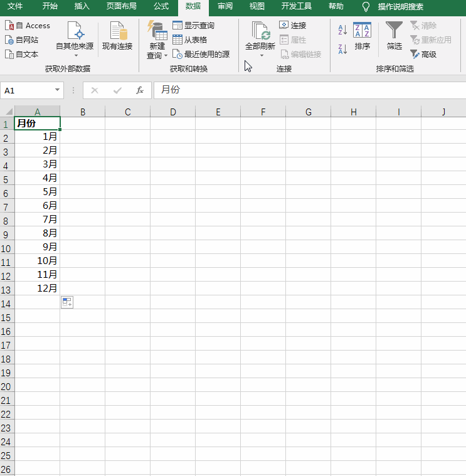Import data from Access
The image size is (466, 476).
click(x=28, y=26)
